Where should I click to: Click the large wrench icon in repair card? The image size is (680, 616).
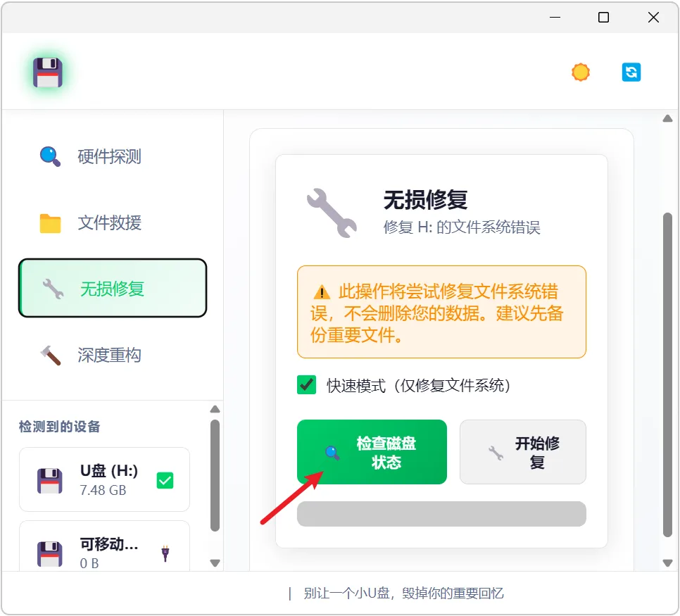[x=332, y=213]
